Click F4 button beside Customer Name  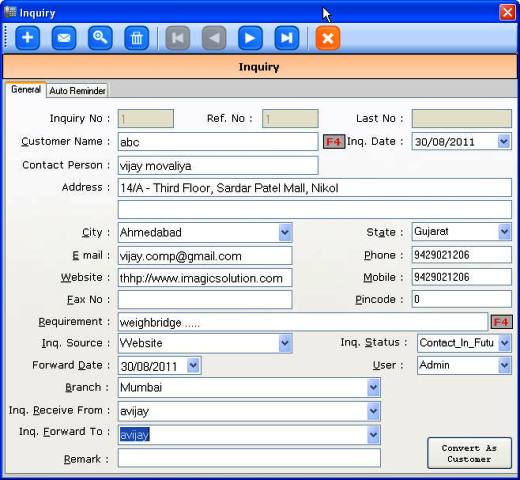[x=334, y=142]
